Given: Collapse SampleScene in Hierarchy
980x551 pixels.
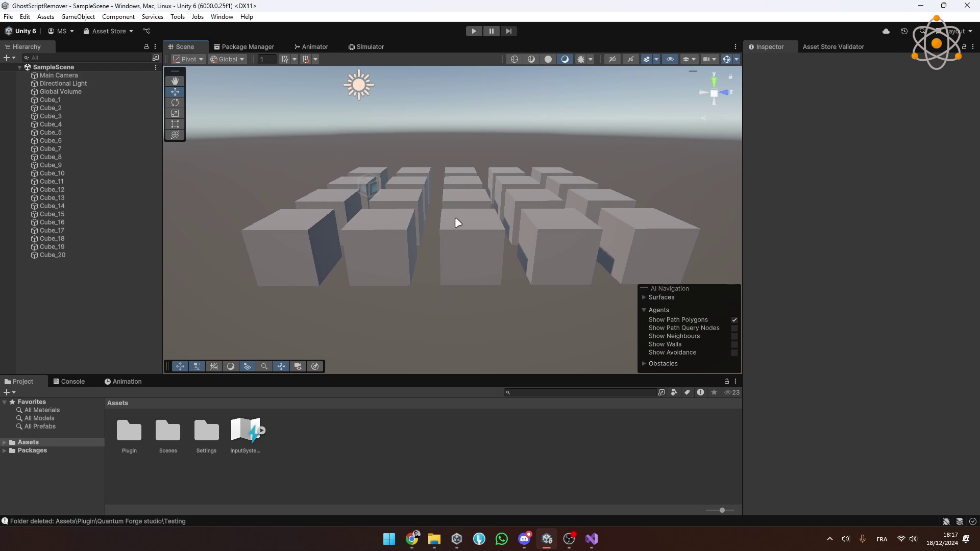Looking at the screenshot, I should click(x=20, y=67).
